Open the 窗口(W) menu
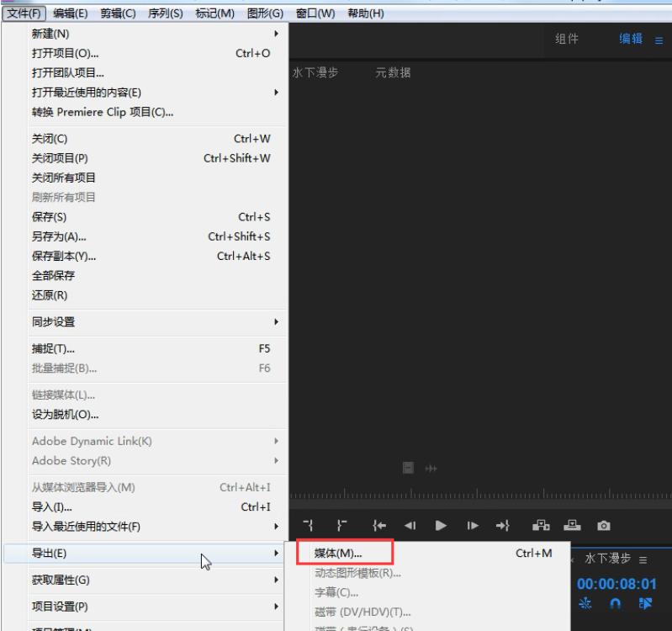Screen dimensions: 672x631 click(x=315, y=13)
